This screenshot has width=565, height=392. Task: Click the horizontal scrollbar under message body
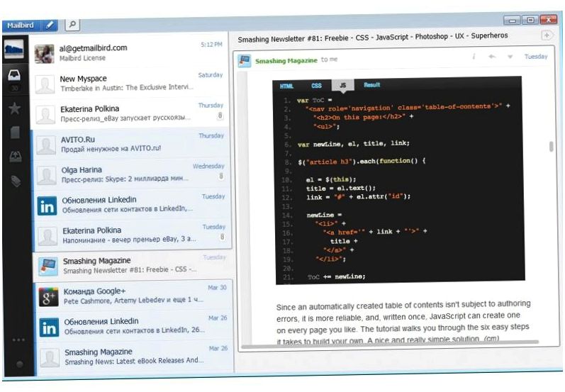tap(390, 344)
